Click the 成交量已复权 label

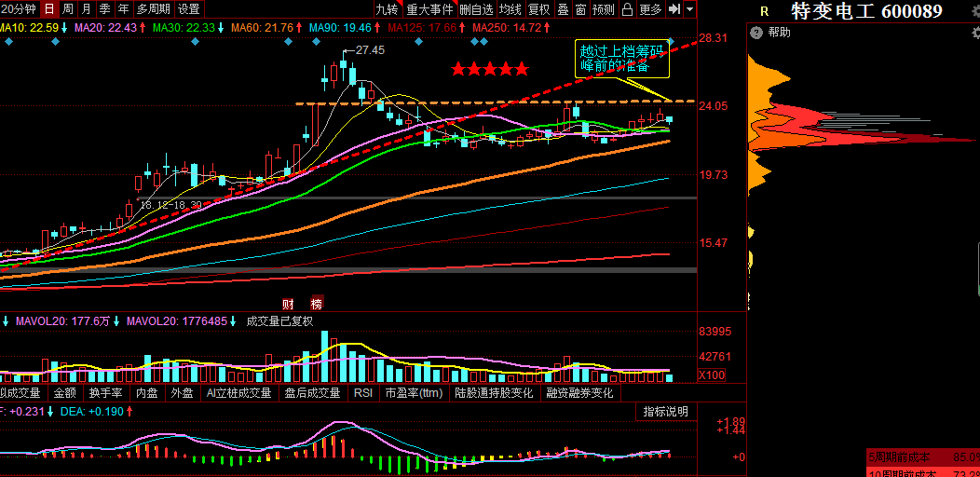[x=279, y=321]
